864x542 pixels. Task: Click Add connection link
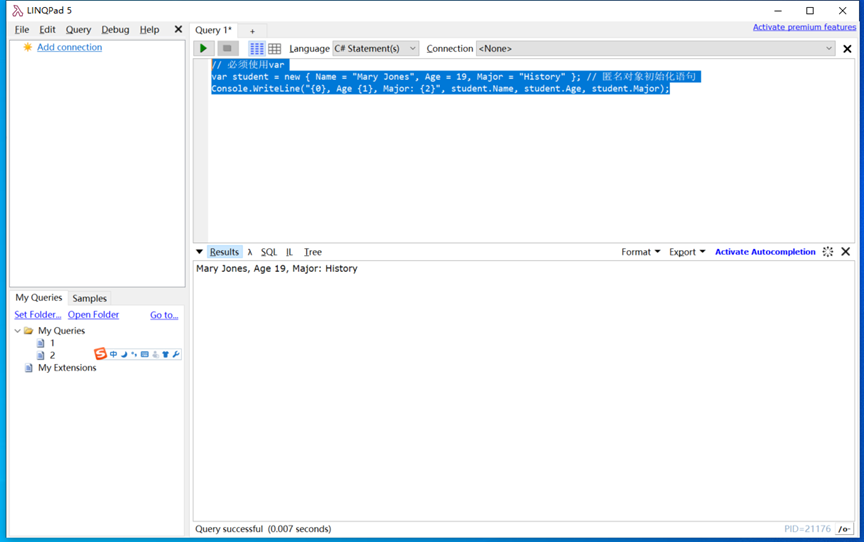(69, 47)
